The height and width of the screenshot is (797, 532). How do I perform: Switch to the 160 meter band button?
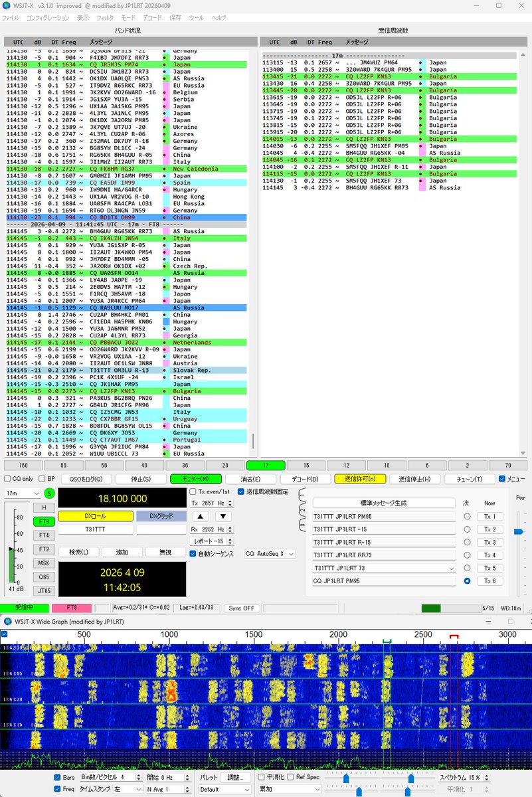pyautogui.click(x=22, y=466)
